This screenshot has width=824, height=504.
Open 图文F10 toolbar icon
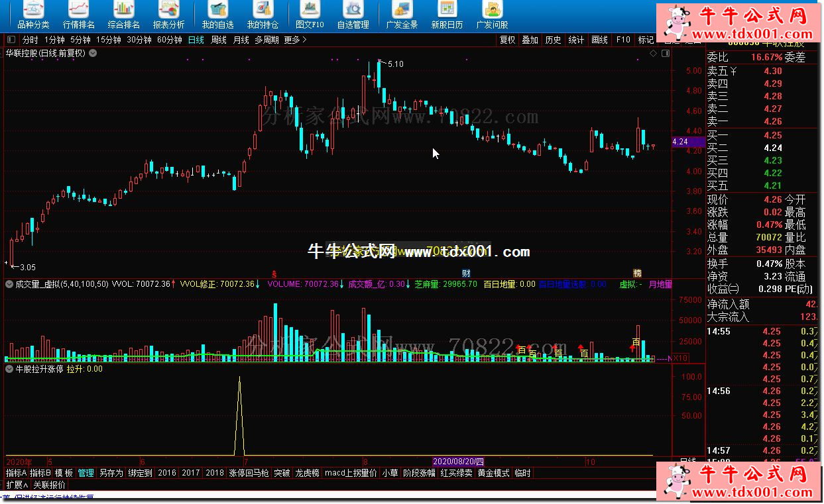click(x=310, y=15)
